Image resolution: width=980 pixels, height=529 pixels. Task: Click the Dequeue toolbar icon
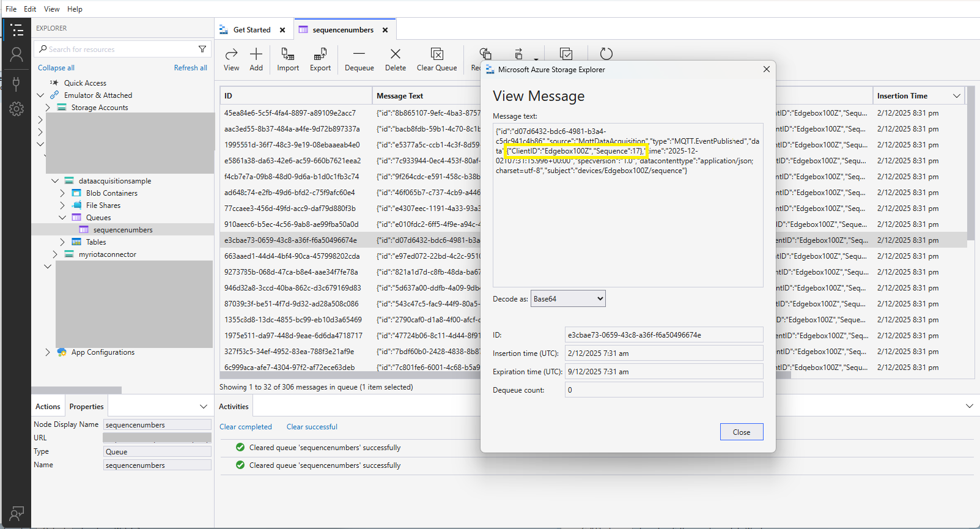pyautogui.click(x=359, y=55)
